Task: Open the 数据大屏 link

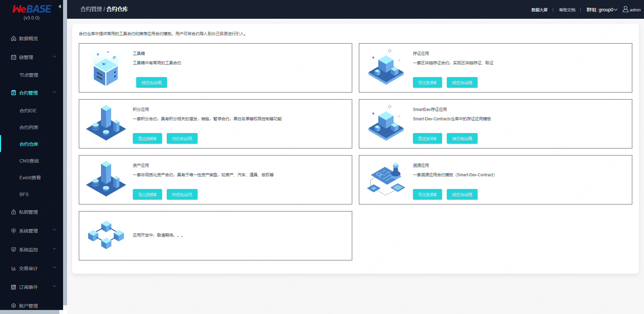Action: point(539,10)
